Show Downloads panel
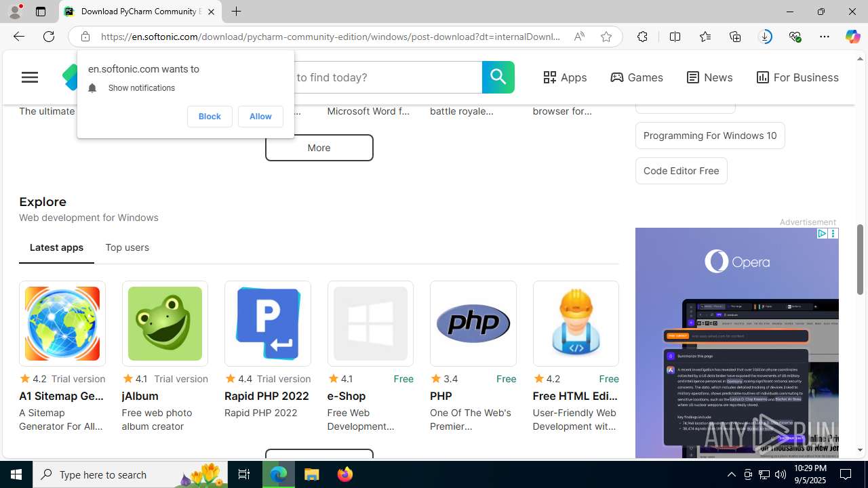The height and width of the screenshot is (488, 868). pyautogui.click(x=765, y=37)
